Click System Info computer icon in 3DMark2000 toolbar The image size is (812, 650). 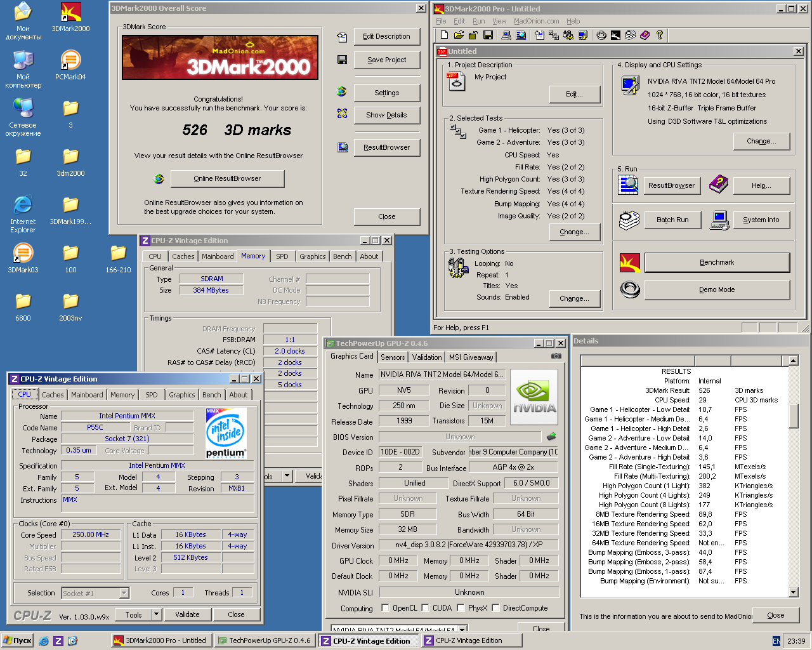coord(506,35)
